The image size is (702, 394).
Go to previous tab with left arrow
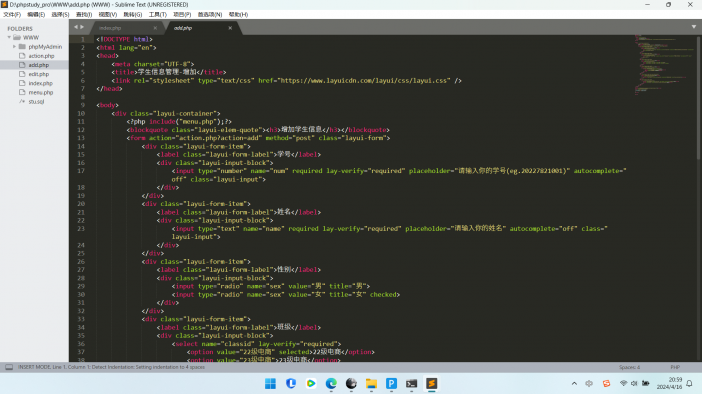point(76,27)
